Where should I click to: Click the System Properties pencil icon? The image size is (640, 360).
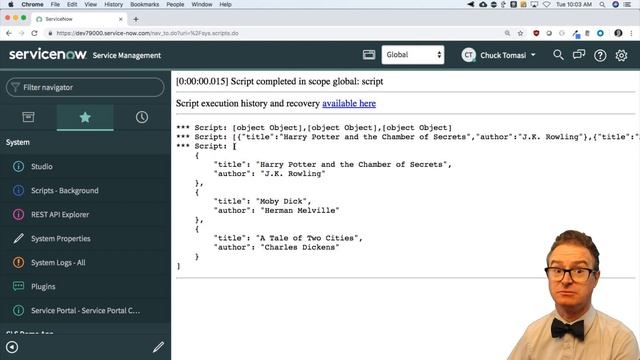point(18,238)
